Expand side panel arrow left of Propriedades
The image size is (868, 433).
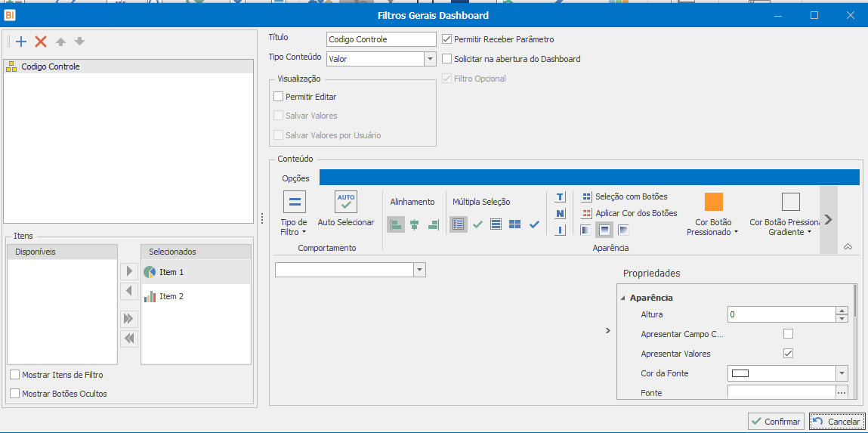(x=608, y=330)
